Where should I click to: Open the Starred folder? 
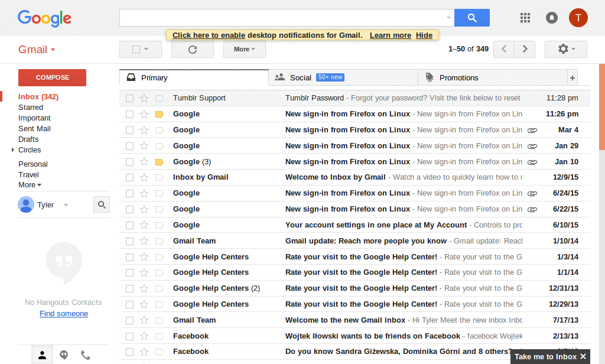31,108
